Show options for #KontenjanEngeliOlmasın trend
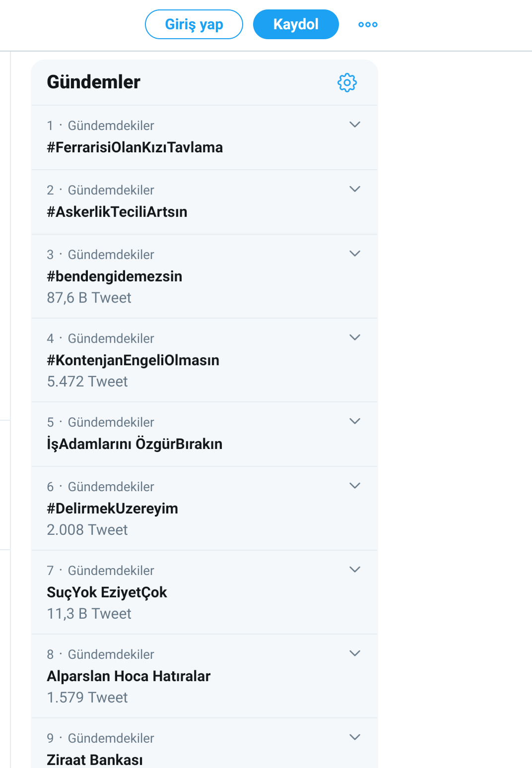The image size is (532, 768). pyautogui.click(x=354, y=337)
